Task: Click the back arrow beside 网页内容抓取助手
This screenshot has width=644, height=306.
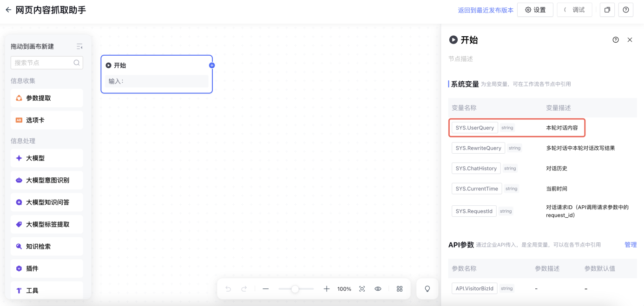Action: click(8, 10)
